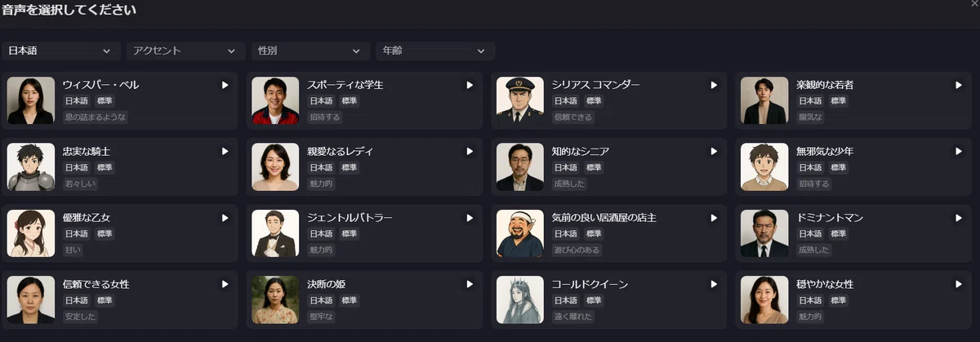The image size is (980, 342).
Task: Expand the 年齢 filter dropdown
Action: 435,51
